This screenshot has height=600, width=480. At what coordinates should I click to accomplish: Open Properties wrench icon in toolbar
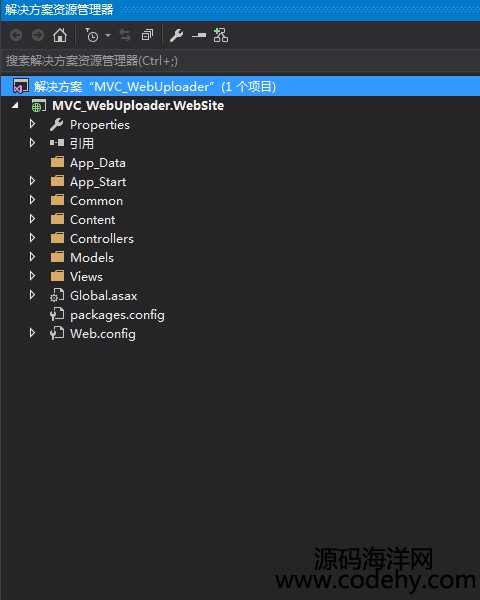pyautogui.click(x=176, y=35)
